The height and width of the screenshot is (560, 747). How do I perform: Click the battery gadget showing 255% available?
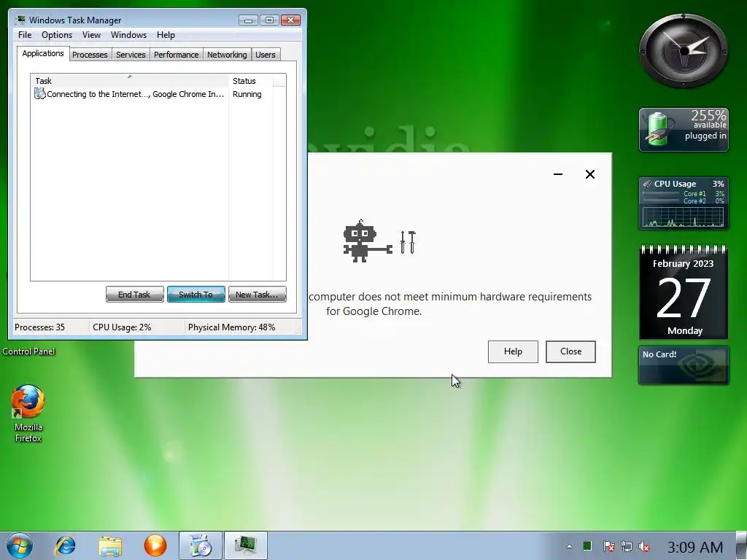[684, 130]
